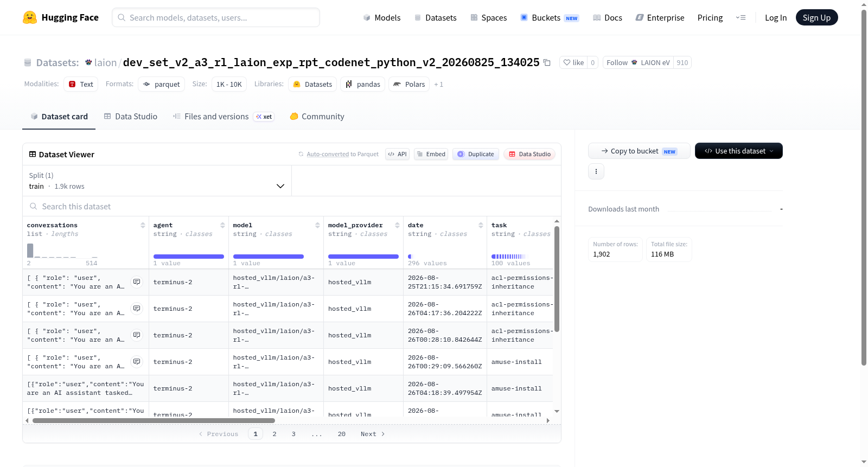The height and width of the screenshot is (467, 868).
Task: Open the conversation icon in the third row
Action: 137,335
